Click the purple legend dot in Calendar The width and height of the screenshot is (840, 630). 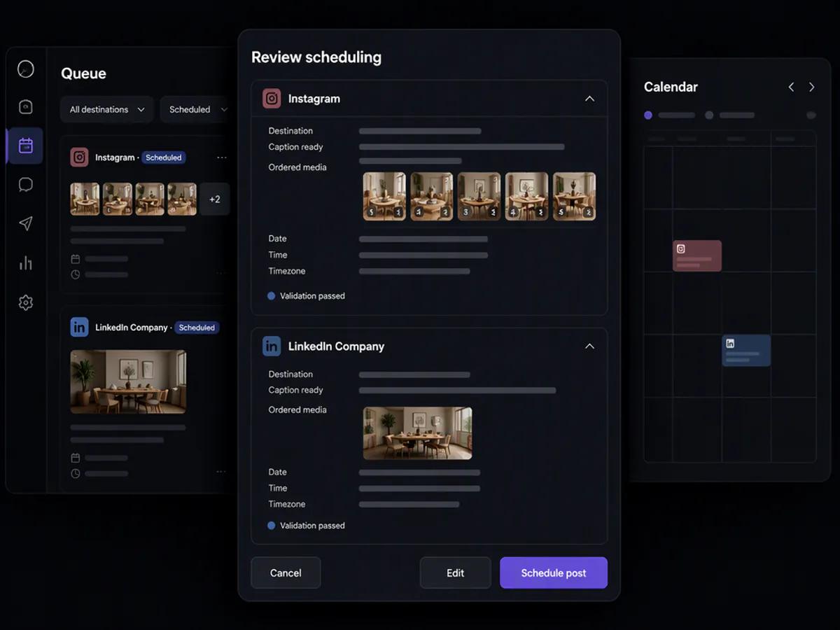coord(648,115)
